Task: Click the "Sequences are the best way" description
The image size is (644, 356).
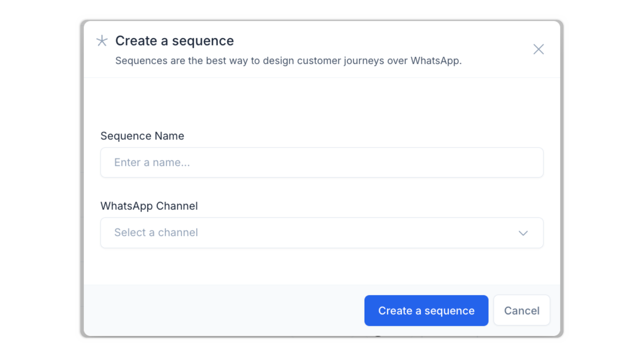Action: 288,61
